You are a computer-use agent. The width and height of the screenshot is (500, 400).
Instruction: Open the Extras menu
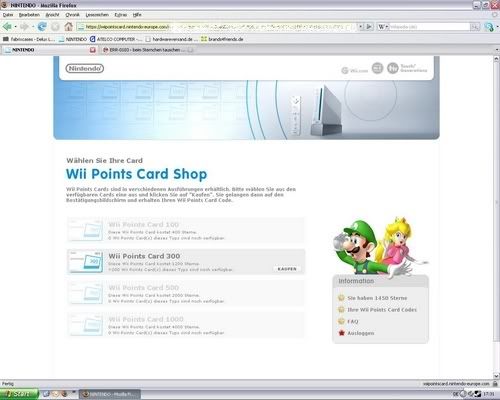[x=120, y=15]
